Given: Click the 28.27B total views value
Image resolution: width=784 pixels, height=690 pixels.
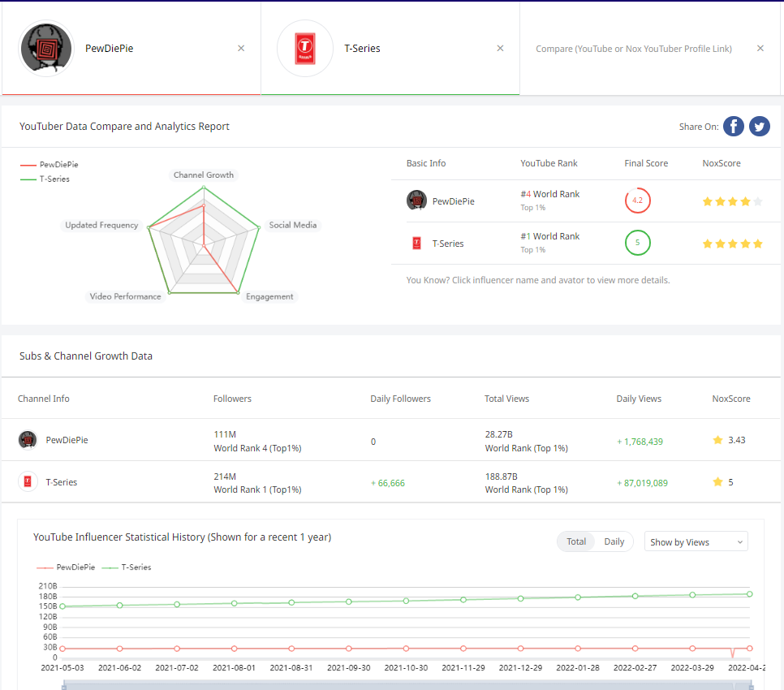Looking at the screenshot, I should pyautogui.click(x=499, y=434).
